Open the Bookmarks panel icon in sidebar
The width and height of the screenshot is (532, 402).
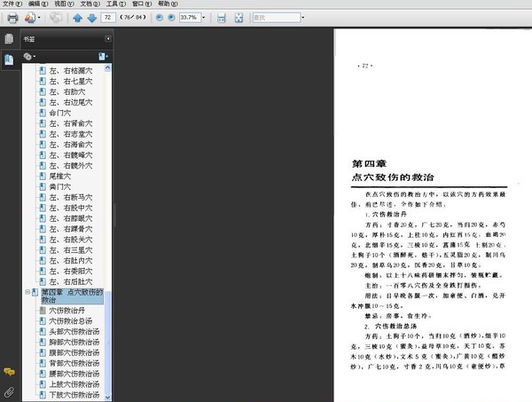(9, 59)
